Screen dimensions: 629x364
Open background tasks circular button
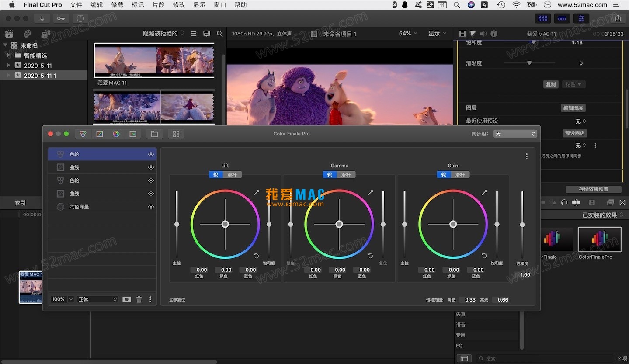point(80,18)
